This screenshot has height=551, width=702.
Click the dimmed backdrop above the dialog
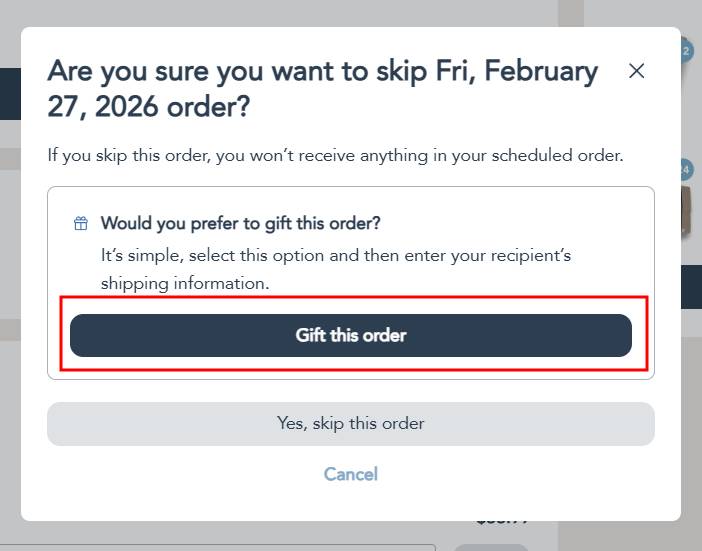[x=300, y=12]
